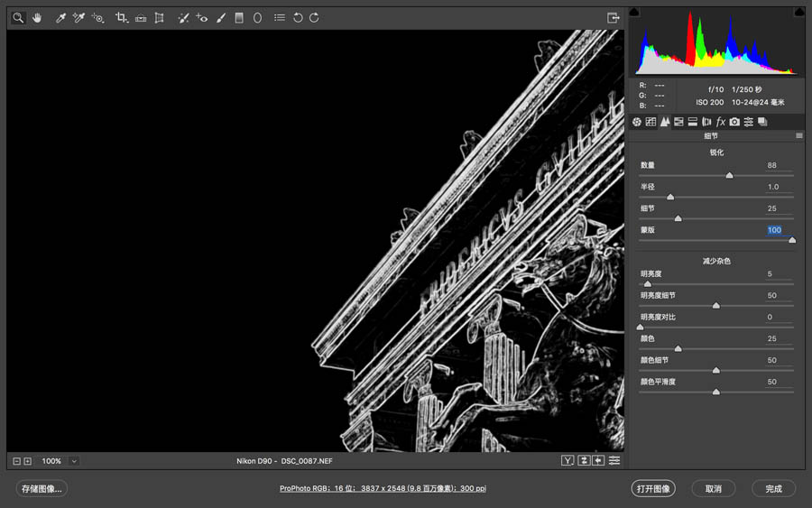Toggle shadow clipping warning in histogram
The height and width of the screenshot is (508, 812).
634,12
